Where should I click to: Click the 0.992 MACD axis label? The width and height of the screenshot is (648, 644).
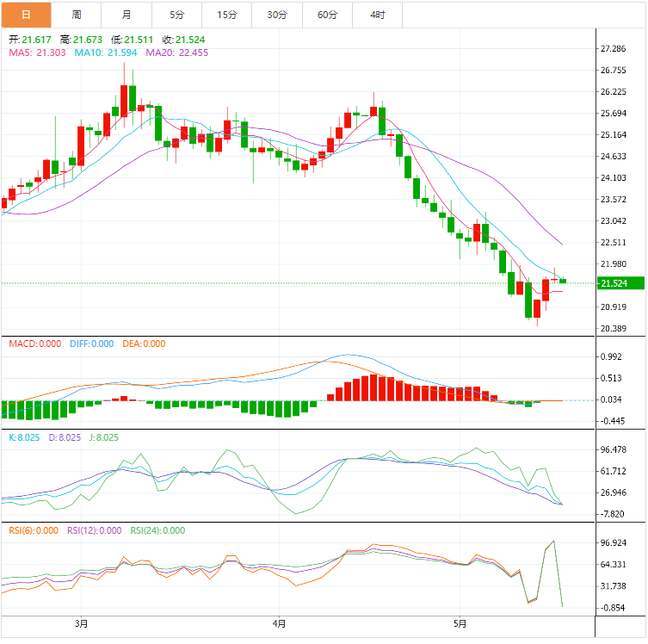pos(611,356)
